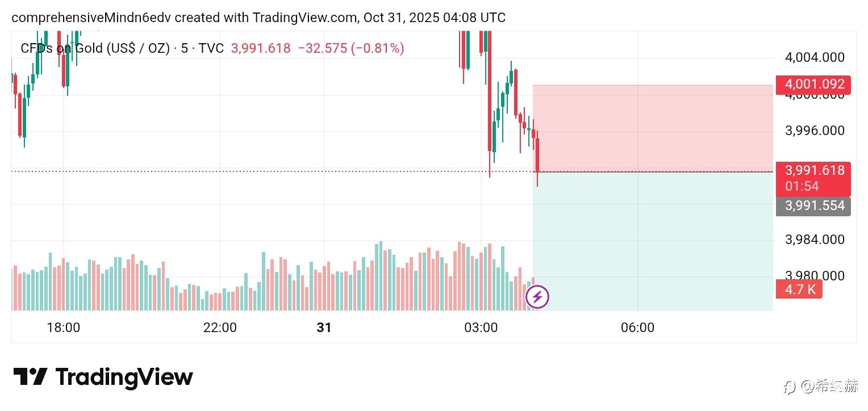Image resolution: width=868 pixels, height=411 pixels.
Task: Click the CFDs on Gold symbol title
Action: pyautogui.click(x=95, y=49)
